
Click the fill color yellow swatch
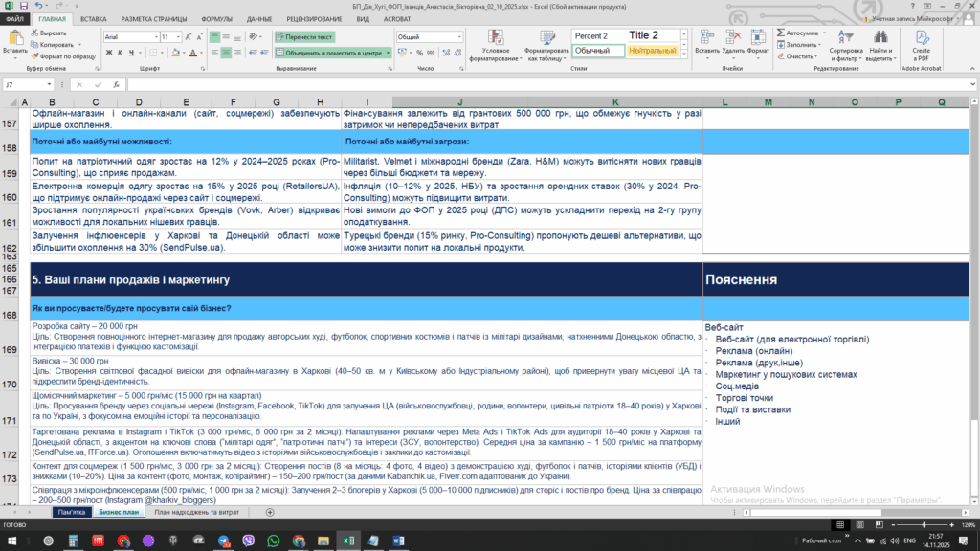click(x=175, y=53)
